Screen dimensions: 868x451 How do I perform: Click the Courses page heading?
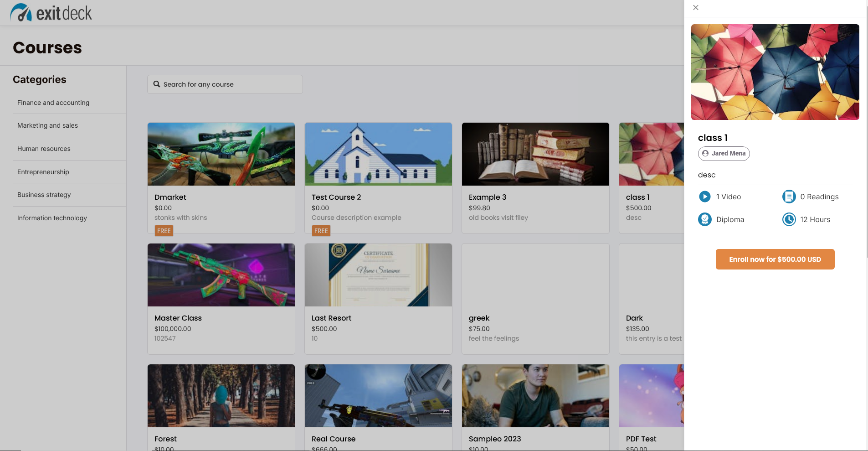pos(47,47)
